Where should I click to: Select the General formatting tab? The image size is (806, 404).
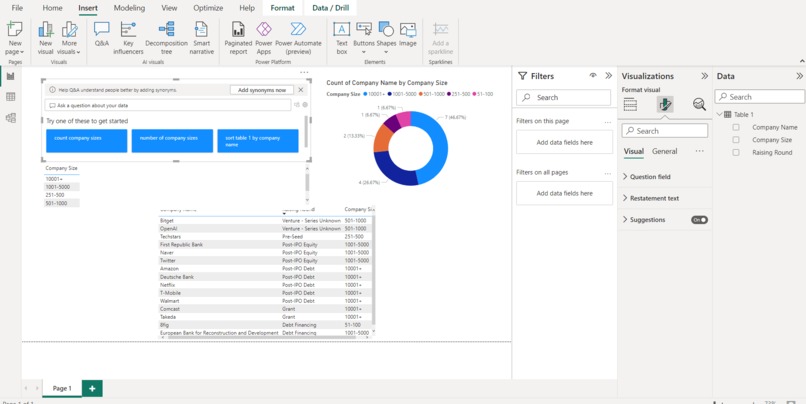[x=665, y=151]
